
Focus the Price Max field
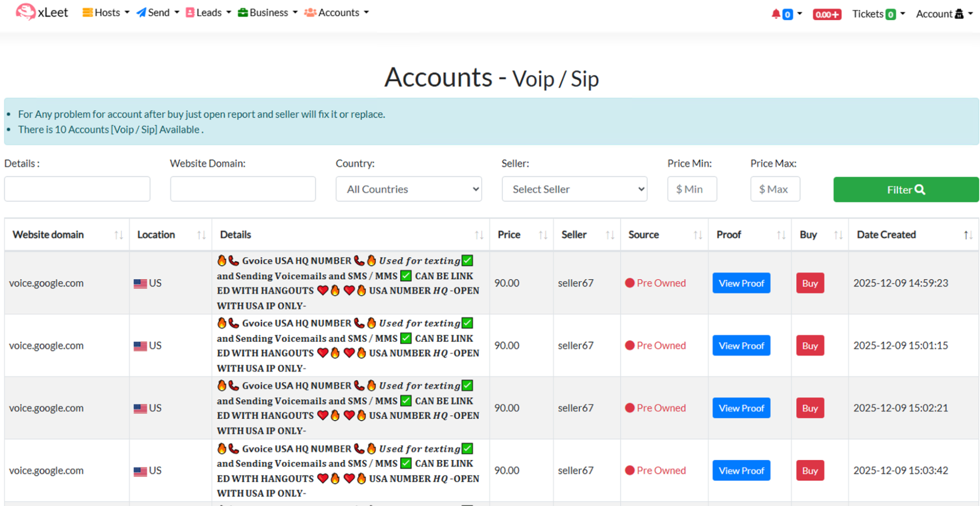click(x=775, y=189)
